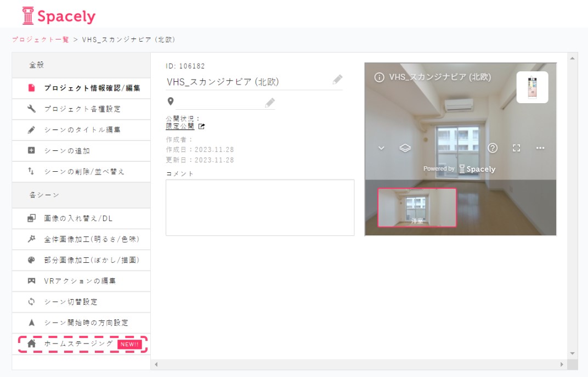This screenshot has width=588, height=377.
Task: Open 全体画像加工(明るさ/色味) item
Action: pos(81,239)
